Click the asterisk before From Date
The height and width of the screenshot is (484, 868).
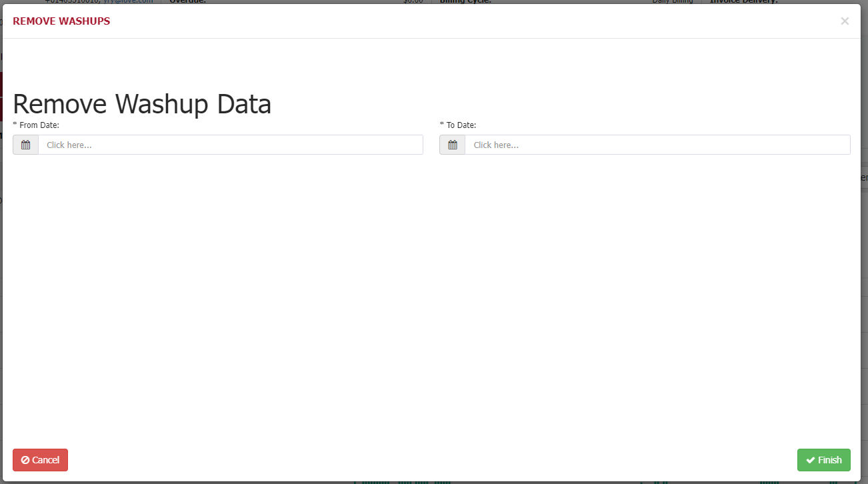[x=15, y=125]
